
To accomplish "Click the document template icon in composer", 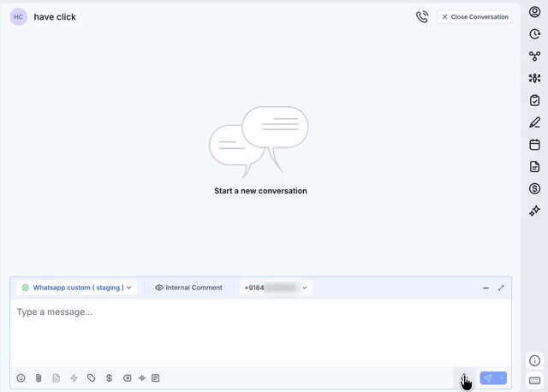I will point(56,378).
